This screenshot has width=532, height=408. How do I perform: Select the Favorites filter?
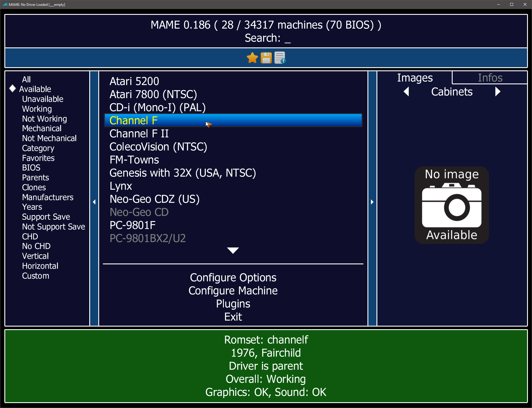38,158
